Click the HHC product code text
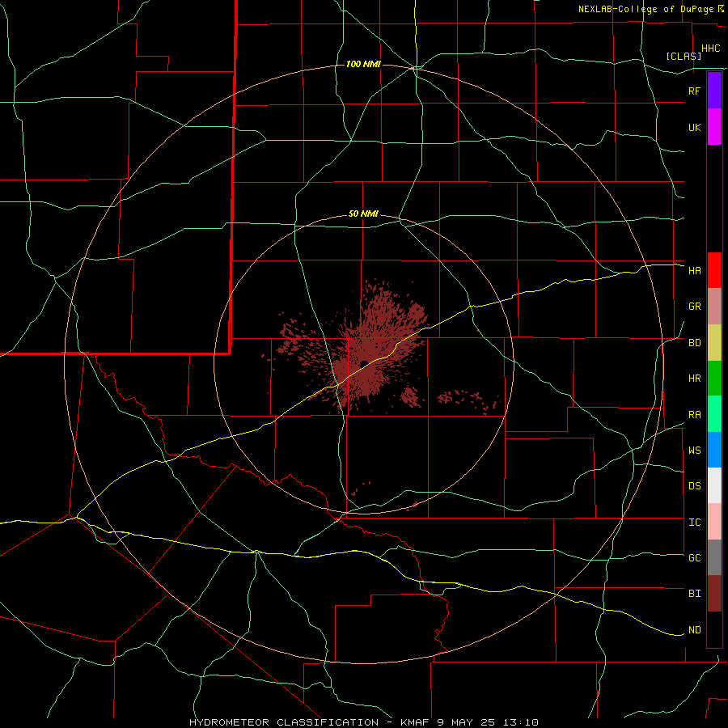Screen dimensions: 728x728 coord(711,49)
